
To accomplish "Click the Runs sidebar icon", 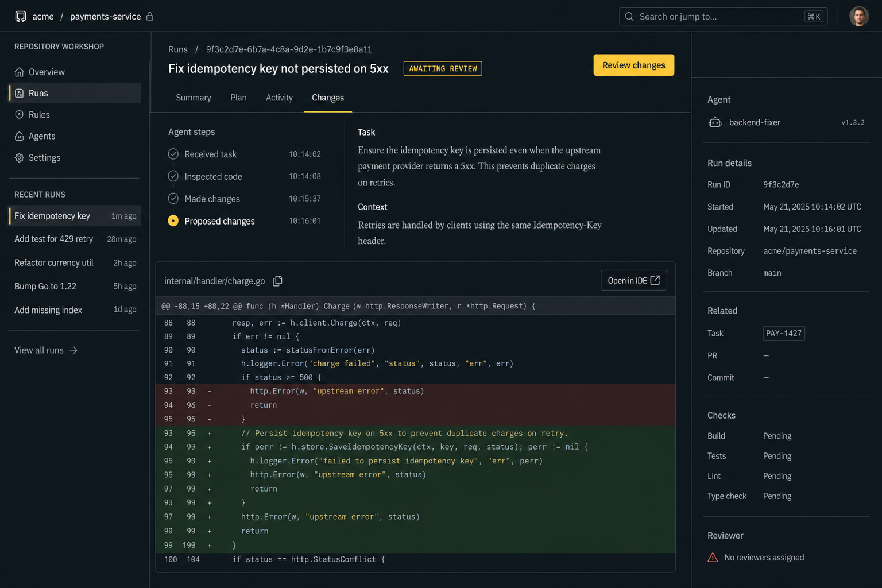I will pos(20,93).
